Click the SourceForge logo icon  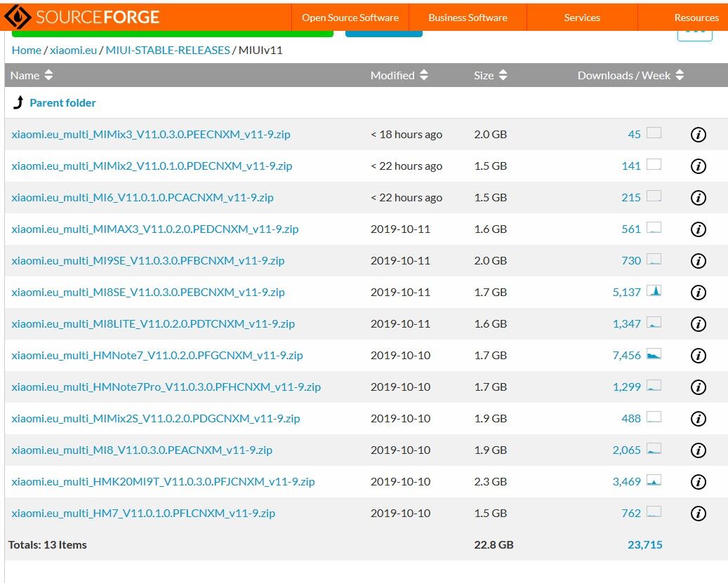click(18, 17)
